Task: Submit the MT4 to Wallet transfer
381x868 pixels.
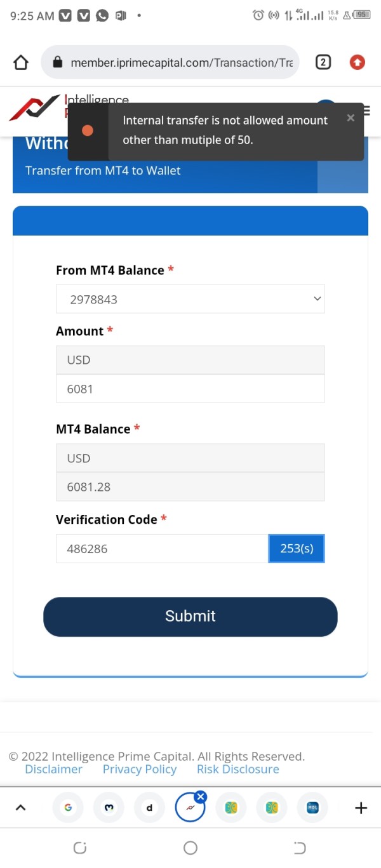Action: click(190, 616)
